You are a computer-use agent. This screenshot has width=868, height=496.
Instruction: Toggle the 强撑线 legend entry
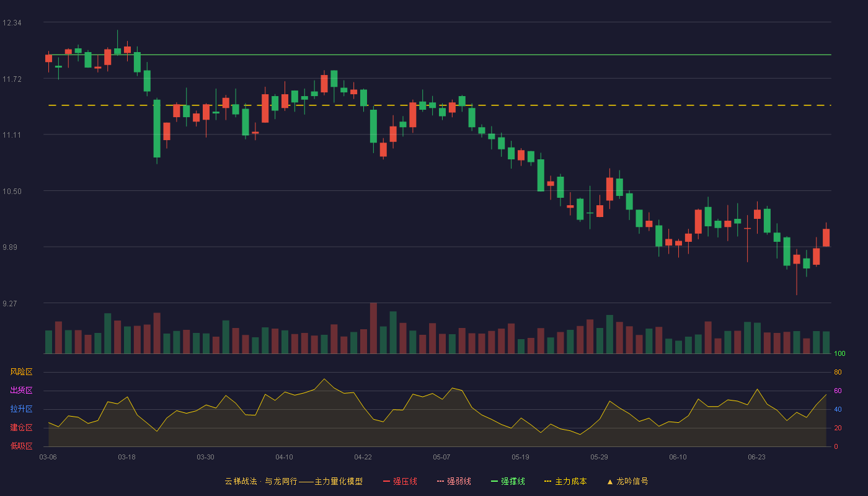click(508, 481)
